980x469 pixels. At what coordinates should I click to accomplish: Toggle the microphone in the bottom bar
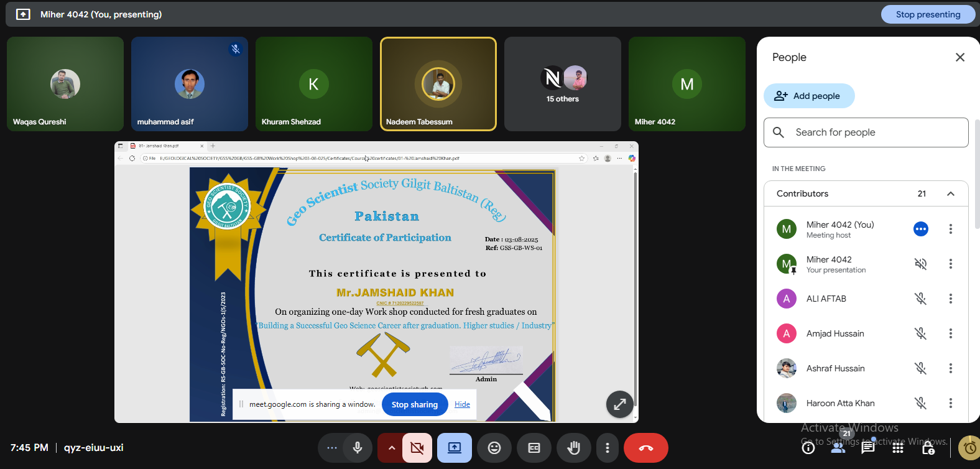pyautogui.click(x=358, y=448)
